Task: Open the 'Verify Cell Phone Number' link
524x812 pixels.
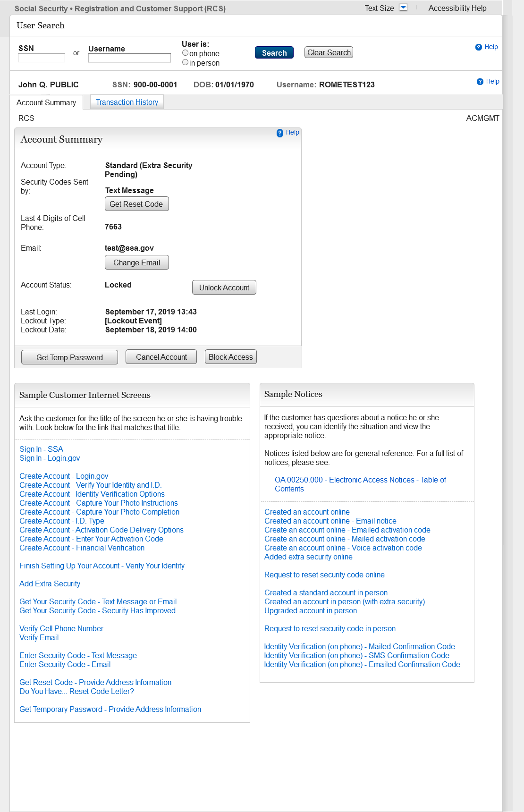Action: [x=61, y=628]
